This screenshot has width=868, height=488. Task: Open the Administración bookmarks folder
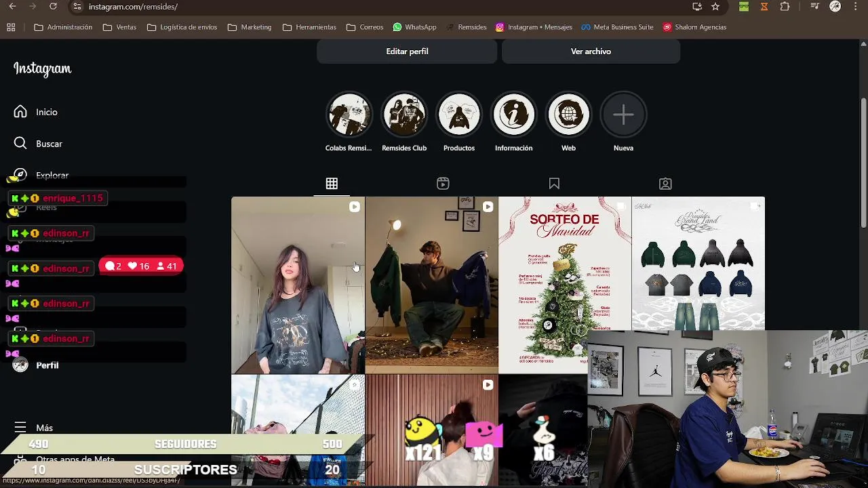[x=63, y=27]
